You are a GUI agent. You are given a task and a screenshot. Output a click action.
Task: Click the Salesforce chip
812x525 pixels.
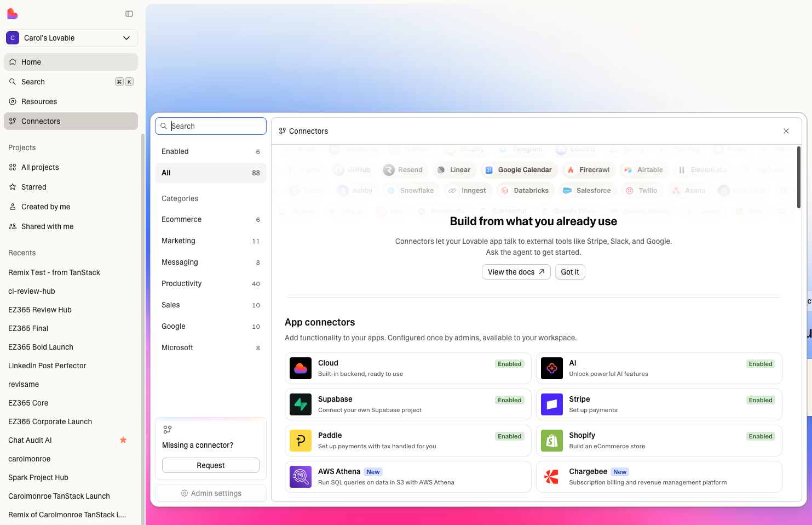[588, 191]
